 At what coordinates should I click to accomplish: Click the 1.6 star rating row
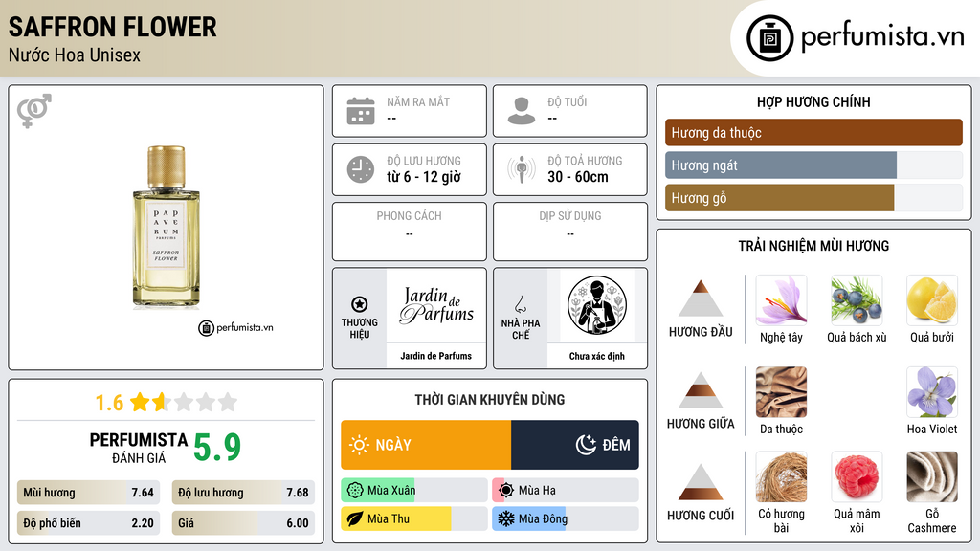pyautogui.click(x=167, y=403)
